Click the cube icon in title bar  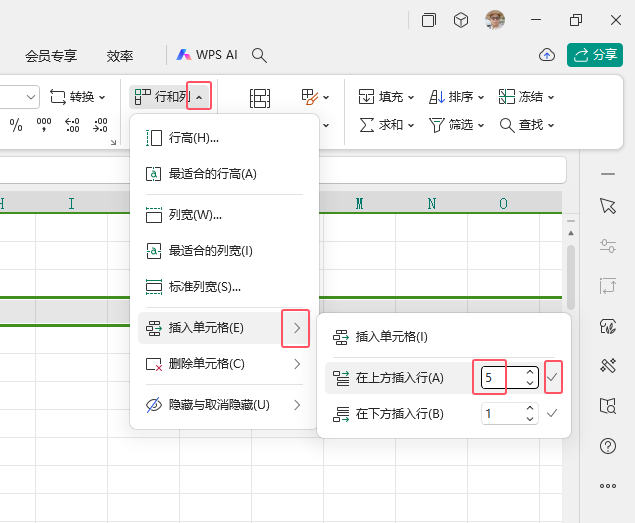click(x=461, y=20)
